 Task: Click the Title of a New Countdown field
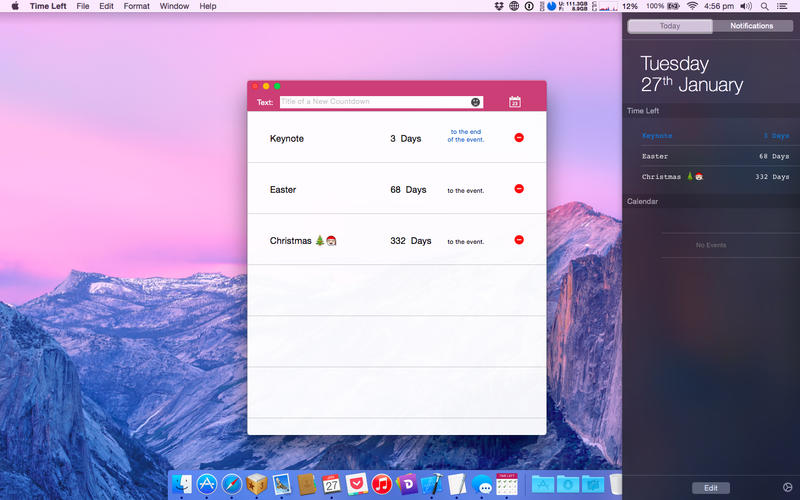[381, 102]
